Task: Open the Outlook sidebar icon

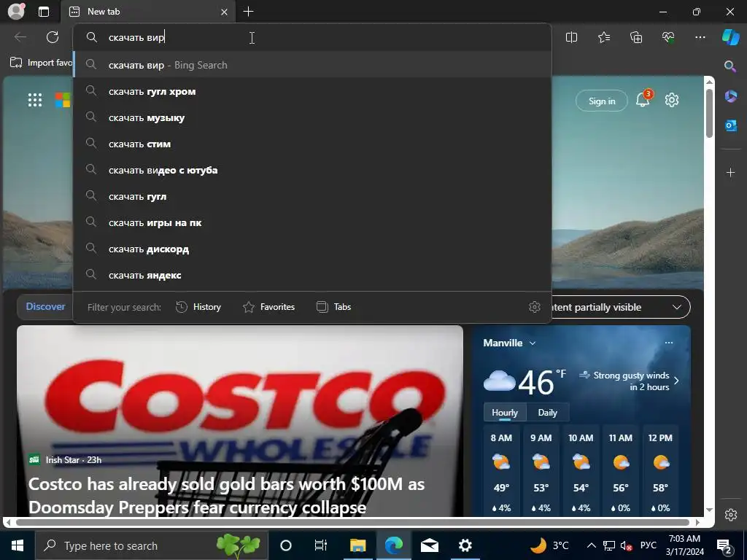Action: click(730, 125)
